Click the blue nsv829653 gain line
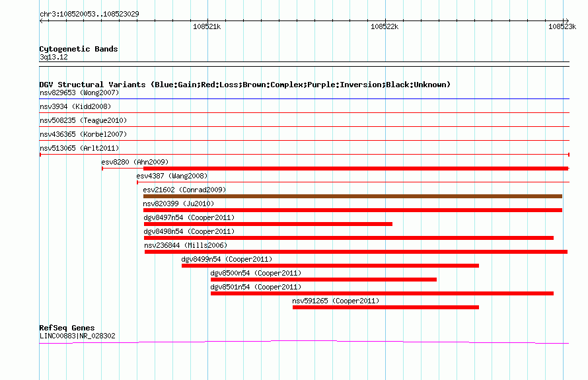Screen dimensions: 588x380 (305, 98)
